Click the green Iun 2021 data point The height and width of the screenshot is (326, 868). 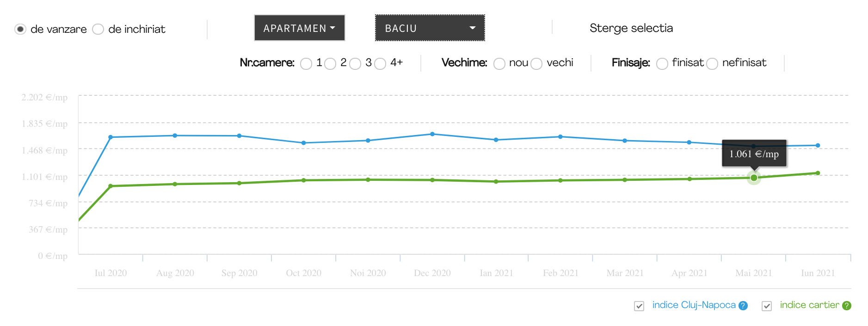(818, 173)
